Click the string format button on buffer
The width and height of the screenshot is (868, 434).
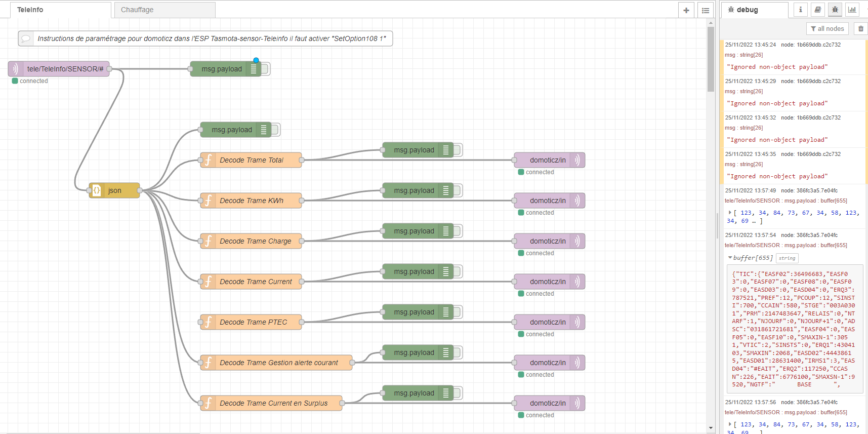click(787, 258)
